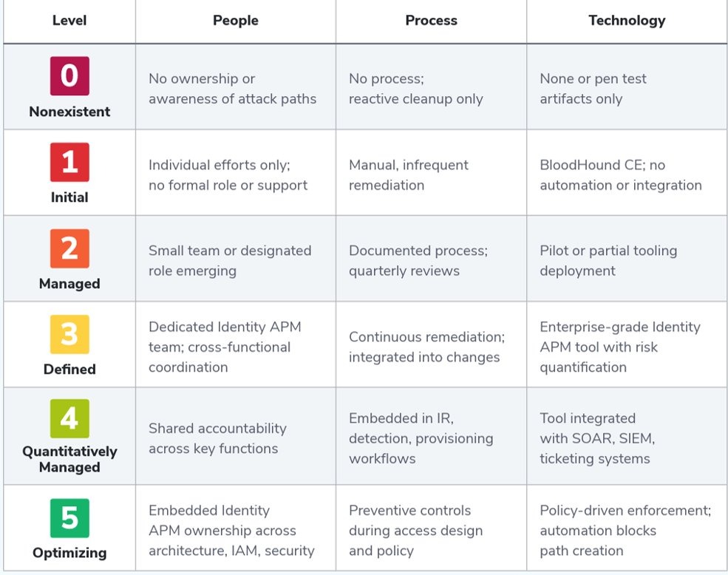Click the Nonexistent level label
This screenshot has width=728, height=575.
(x=69, y=112)
